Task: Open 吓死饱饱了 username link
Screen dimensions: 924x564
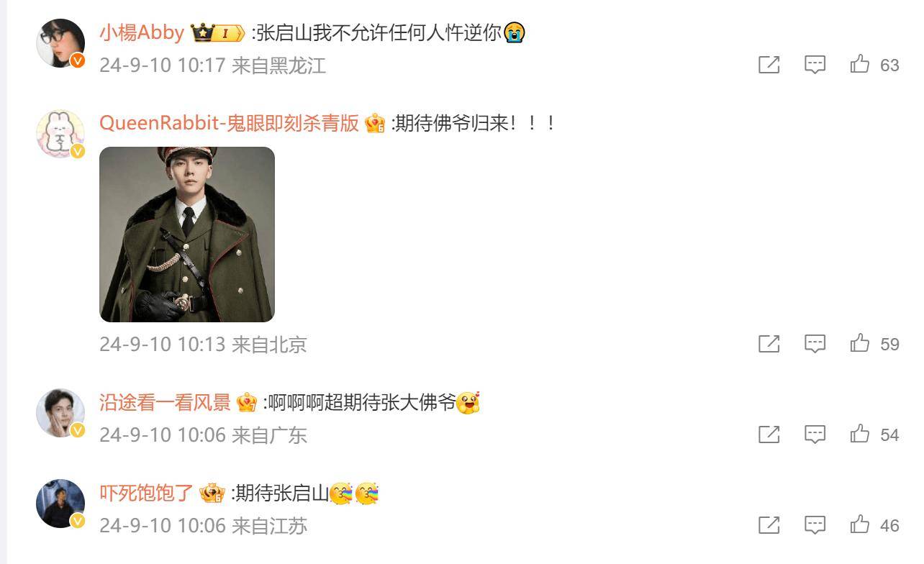Action: point(146,493)
